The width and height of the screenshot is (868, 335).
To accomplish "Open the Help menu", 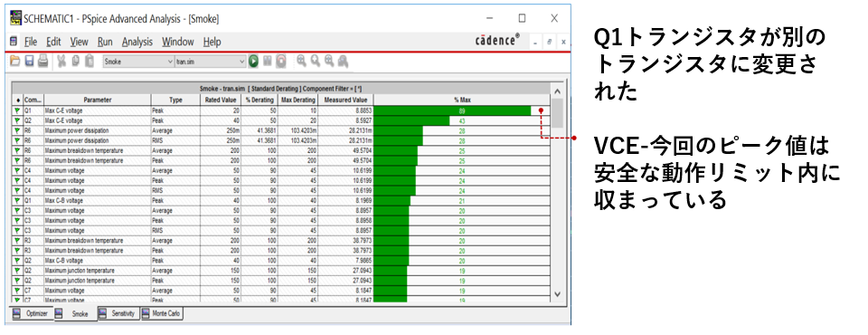I will (x=212, y=42).
